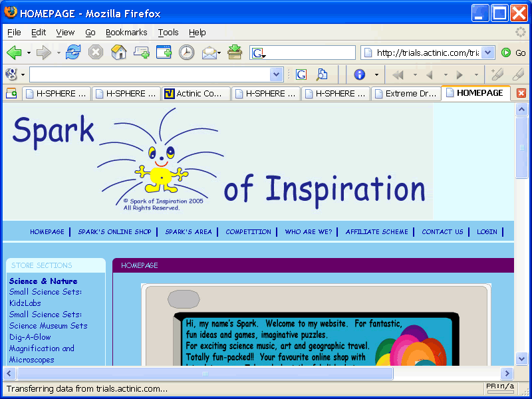The height and width of the screenshot is (399, 532).
Task: Click the envelope Mail icon
Action: click(209, 53)
